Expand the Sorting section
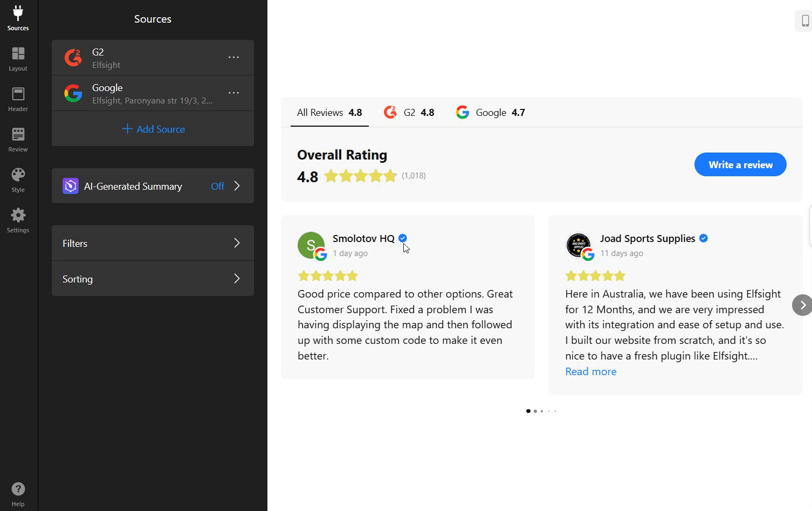The width and height of the screenshot is (812, 511). [x=153, y=279]
